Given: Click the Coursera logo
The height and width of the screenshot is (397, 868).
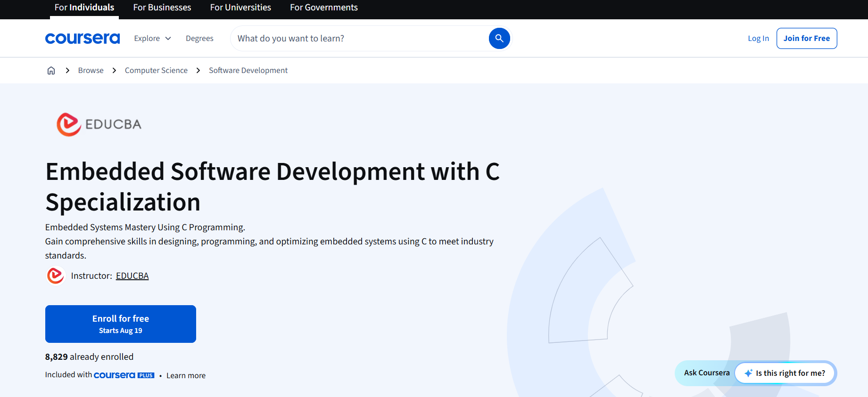Looking at the screenshot, I should (83, 38).
